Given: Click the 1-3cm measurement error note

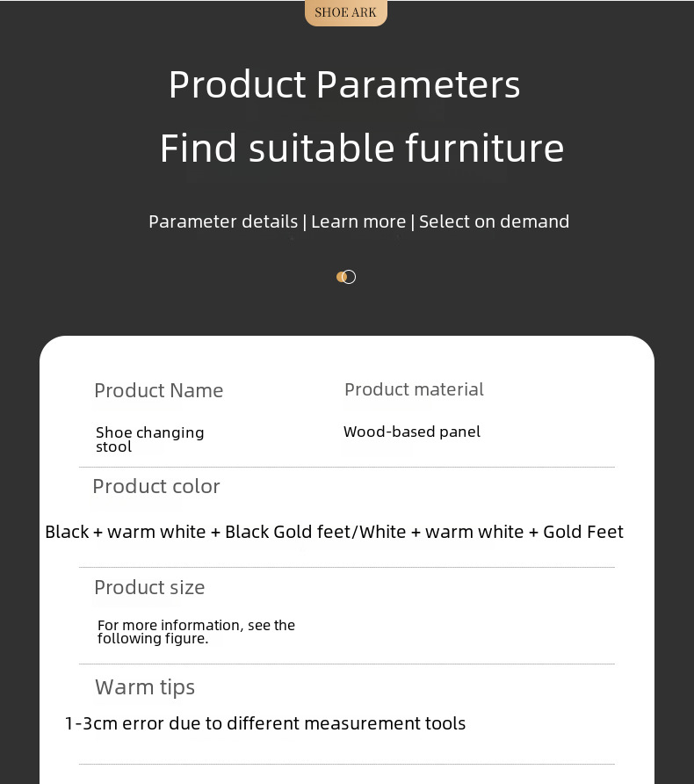Looking at the screenshot, I should click(x=265, y=723).
